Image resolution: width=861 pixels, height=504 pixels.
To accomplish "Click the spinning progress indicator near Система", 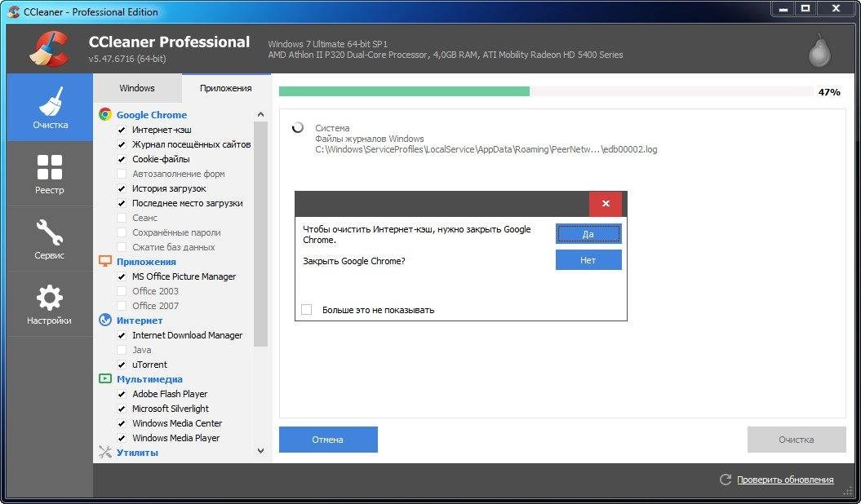I will [x=298, y=128].
